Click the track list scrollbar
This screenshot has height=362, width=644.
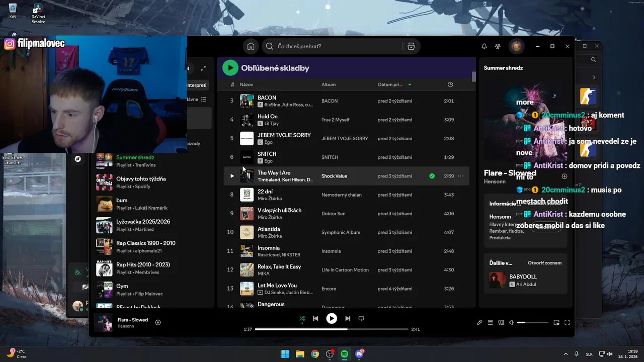click(x=473, y=77)
